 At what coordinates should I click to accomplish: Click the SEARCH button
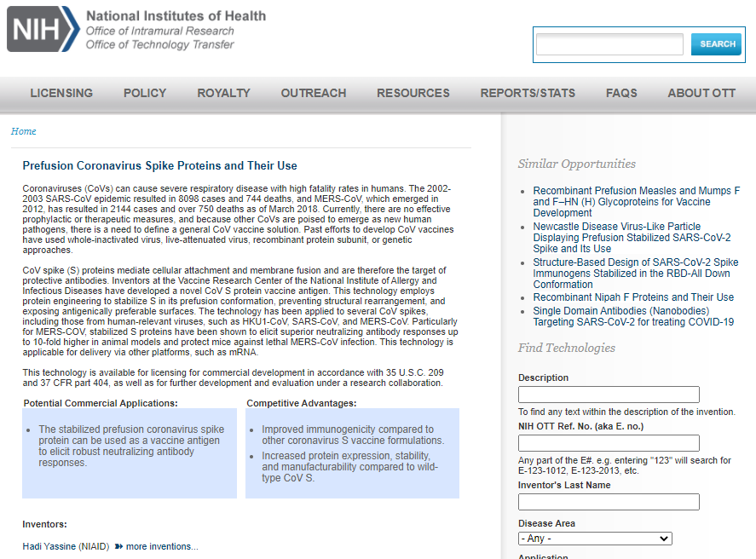point(717,44)
